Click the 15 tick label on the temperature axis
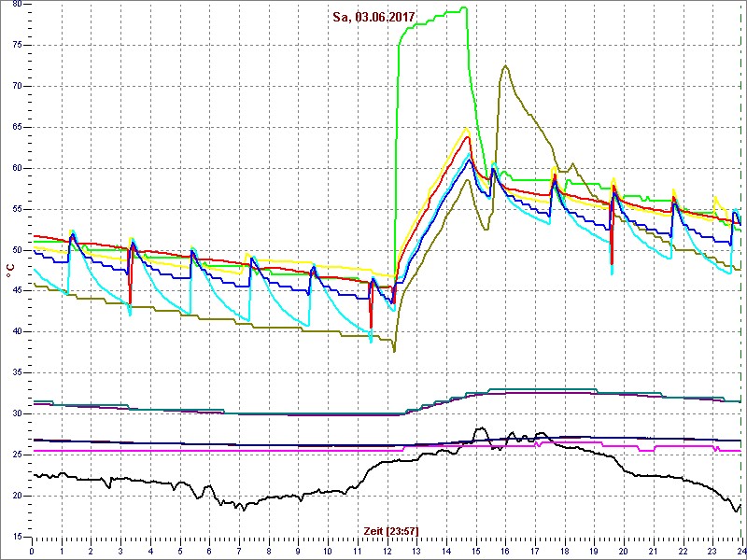 pos(19,537)
